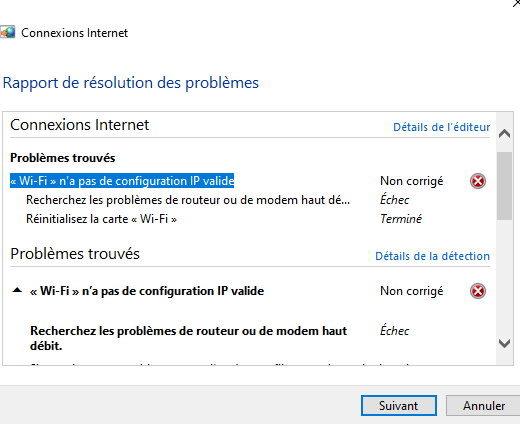Click the scrollbar up arrow

click(504, 134)
